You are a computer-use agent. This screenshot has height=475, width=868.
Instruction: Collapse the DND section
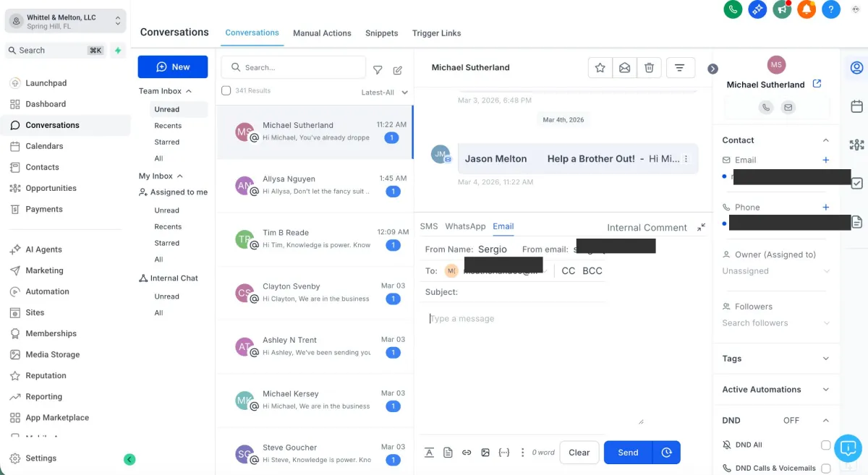tap(826, 420)
